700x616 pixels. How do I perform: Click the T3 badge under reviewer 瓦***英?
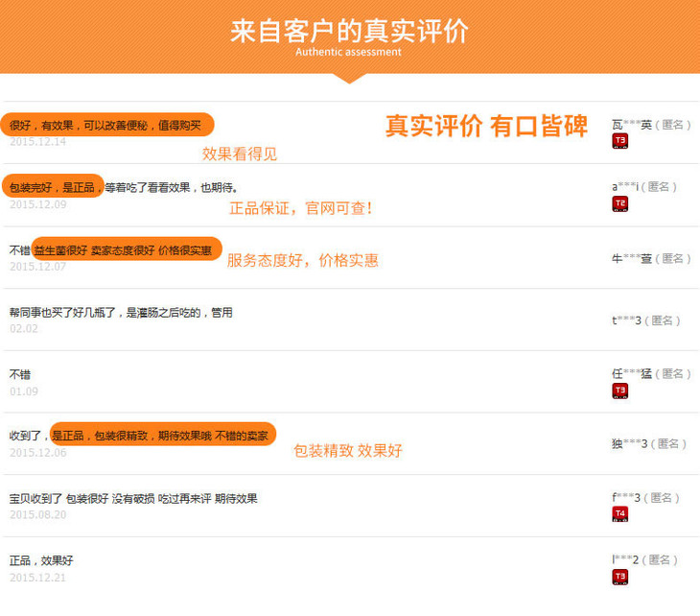620,142
